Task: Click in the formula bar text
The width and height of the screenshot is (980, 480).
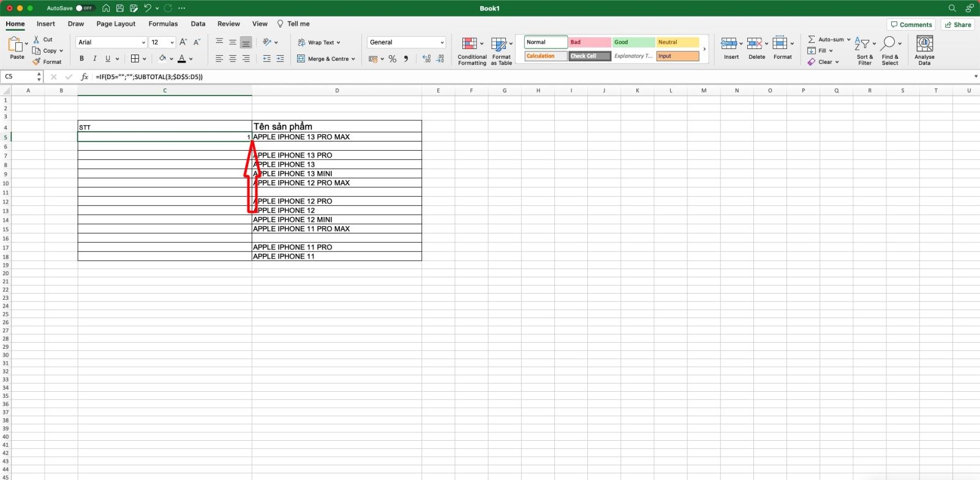Action: 149,77
